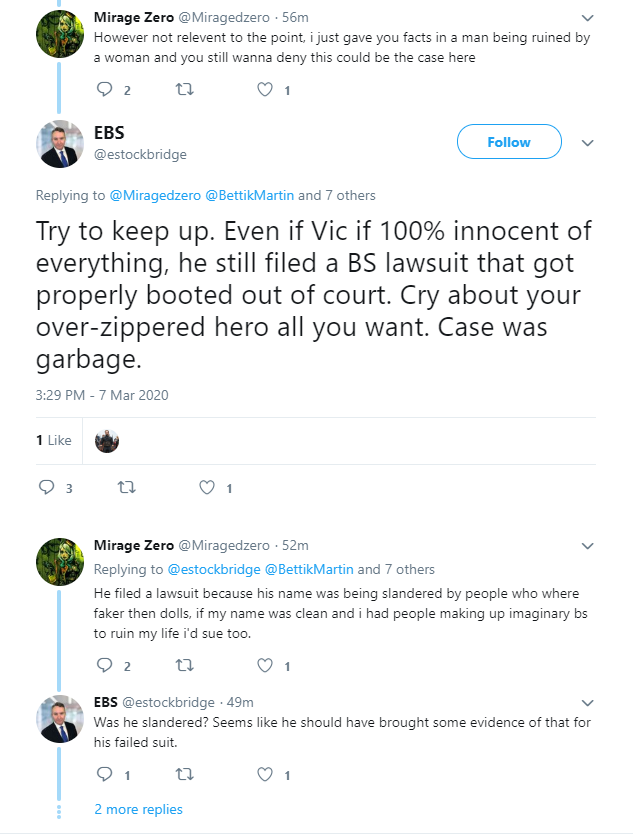Retweet EBS's 49m tweet
633x834 pixels.
click(x=185, y=774)
